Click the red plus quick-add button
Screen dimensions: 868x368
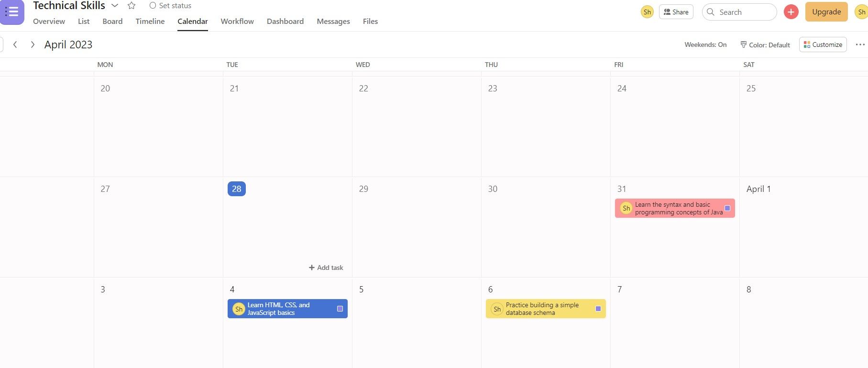(791, 12)
